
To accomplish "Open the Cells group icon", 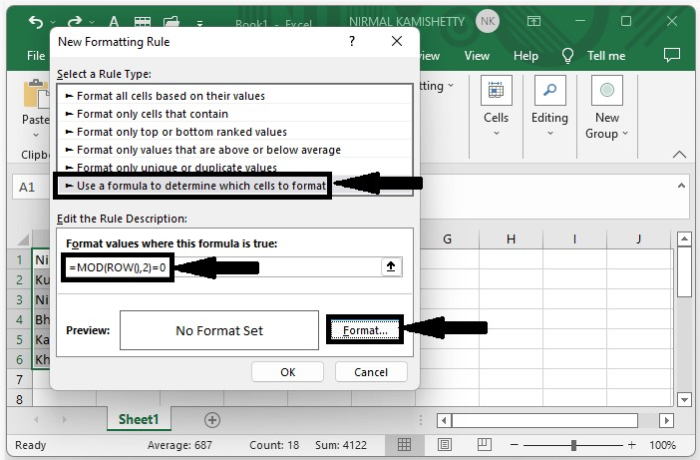I will (496, 90).
